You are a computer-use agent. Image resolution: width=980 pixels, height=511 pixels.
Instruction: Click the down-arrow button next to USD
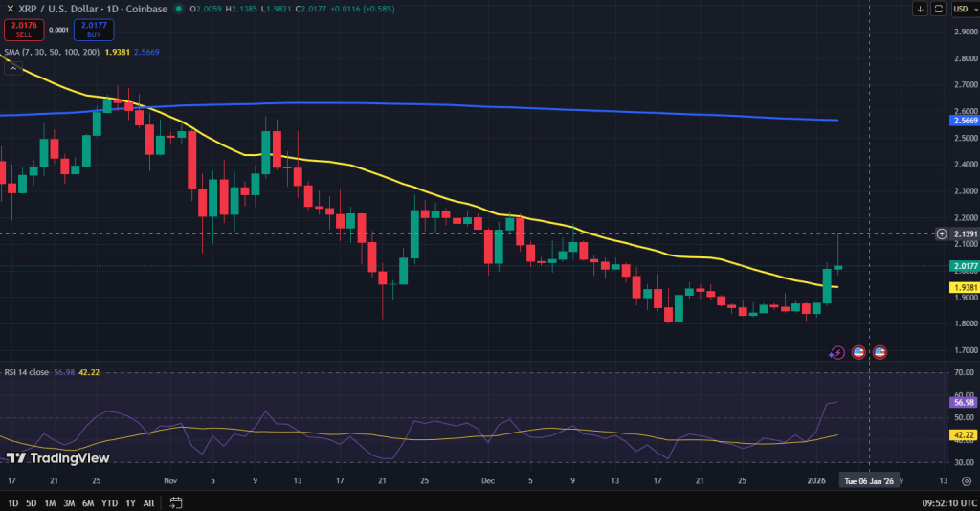click(920, 9)
